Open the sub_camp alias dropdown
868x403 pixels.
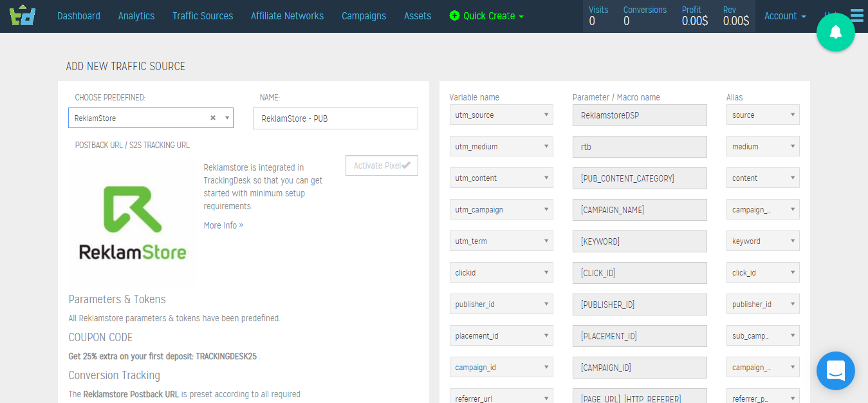click(x=763, y=335)
